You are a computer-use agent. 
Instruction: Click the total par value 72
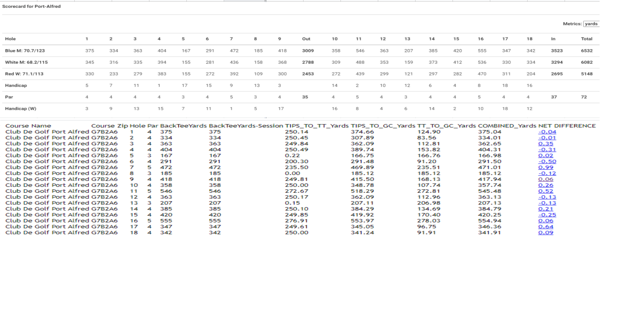click(x=584, y=97)
